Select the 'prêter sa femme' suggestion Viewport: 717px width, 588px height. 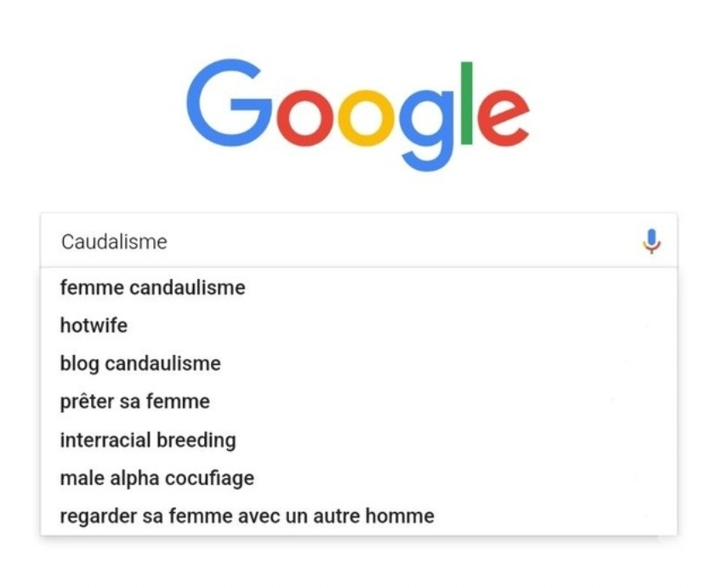(134, 402)
